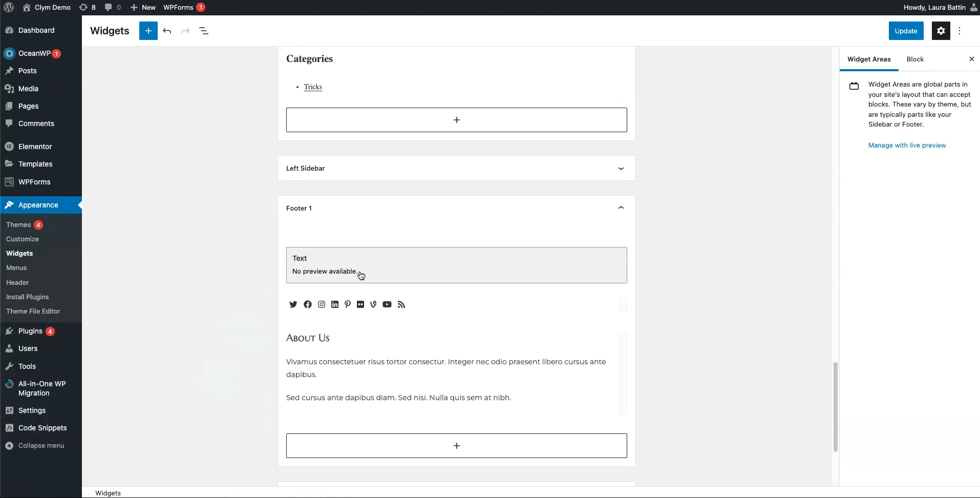980x498 pixels.
Task: Collapse the Footer 1 widget area
Action: coord(621,208)
